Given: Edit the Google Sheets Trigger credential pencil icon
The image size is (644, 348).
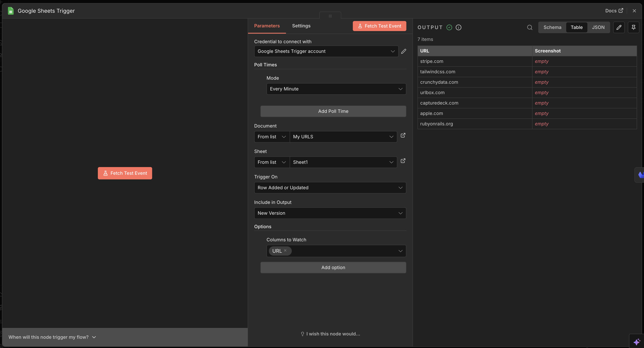Looking at the screenshot, I should coord(404,51).
